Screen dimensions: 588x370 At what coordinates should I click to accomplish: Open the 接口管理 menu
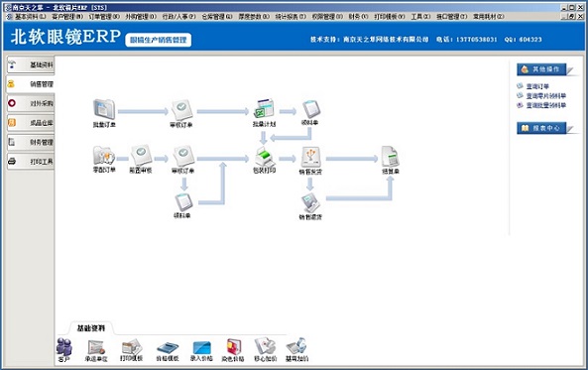451,17
